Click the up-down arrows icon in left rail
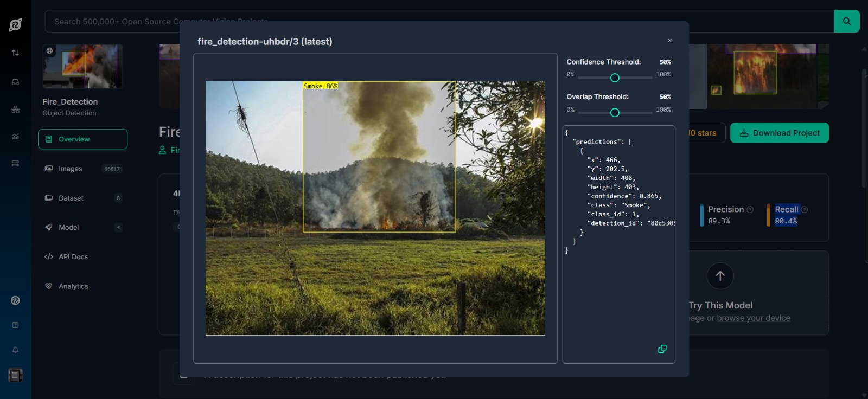Screen dimensions: 868x399 click(15, 53)
